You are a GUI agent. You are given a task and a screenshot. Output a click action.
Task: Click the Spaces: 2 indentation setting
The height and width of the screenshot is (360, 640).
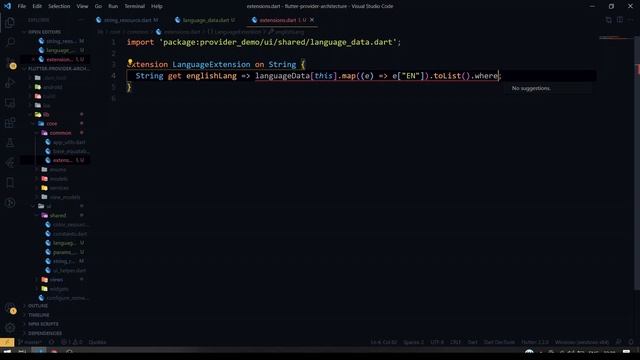[413, 342]
